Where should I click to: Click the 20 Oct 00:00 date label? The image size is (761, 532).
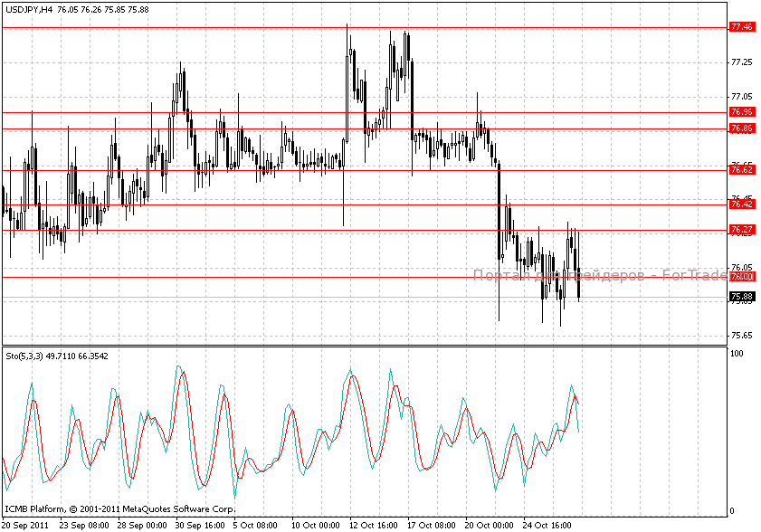[490, 525]
